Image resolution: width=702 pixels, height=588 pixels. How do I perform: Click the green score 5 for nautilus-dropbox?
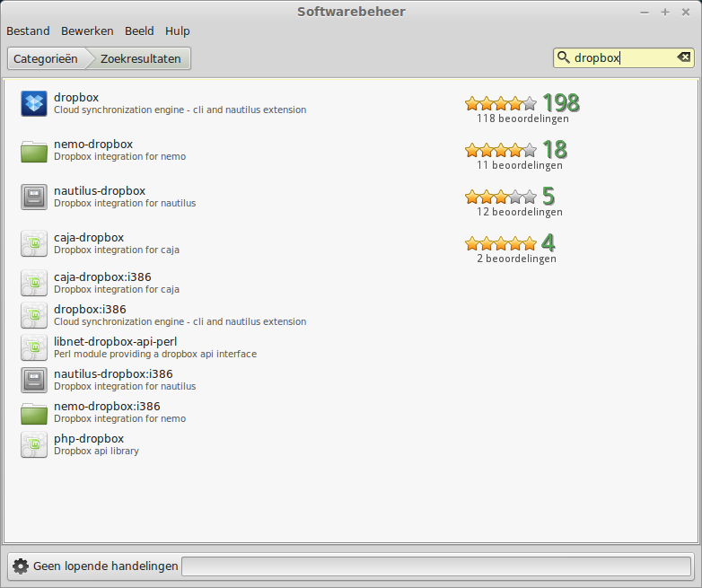point(548,196)
